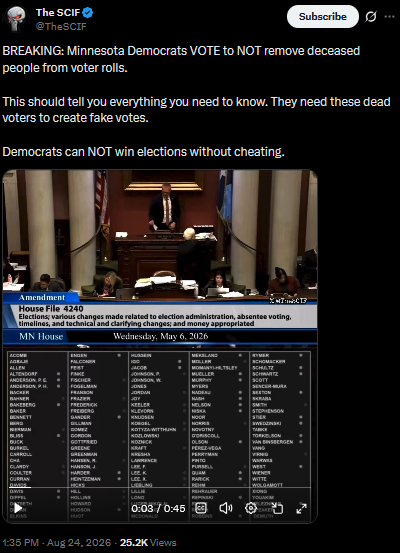Subscribe to The SCIF

[323, 17]
